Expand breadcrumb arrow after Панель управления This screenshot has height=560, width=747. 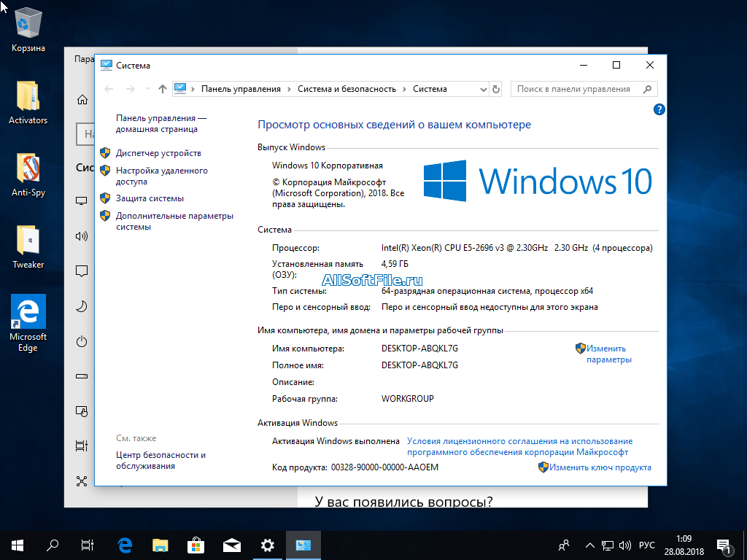pyautogui.click(x=289, y=89)
